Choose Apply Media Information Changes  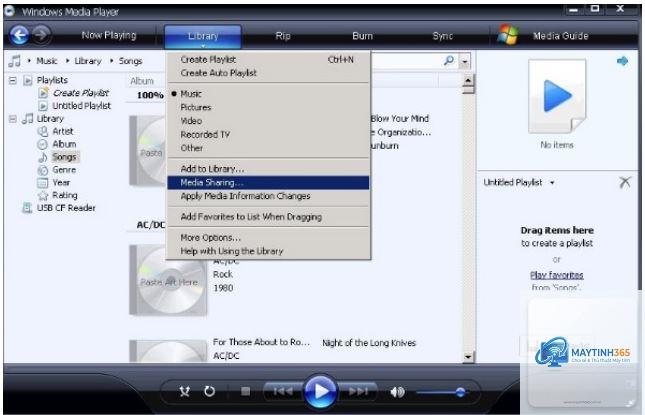coord(268,196)
